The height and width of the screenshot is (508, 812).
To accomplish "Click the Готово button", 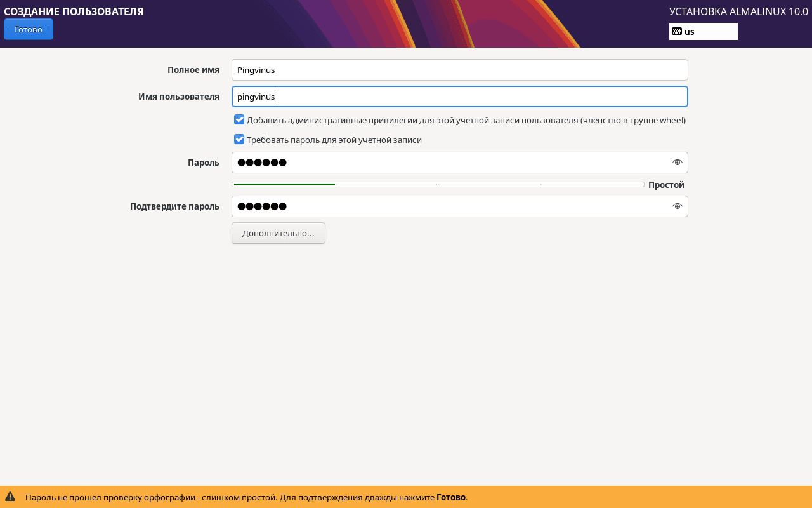I will tap(29, 29).
